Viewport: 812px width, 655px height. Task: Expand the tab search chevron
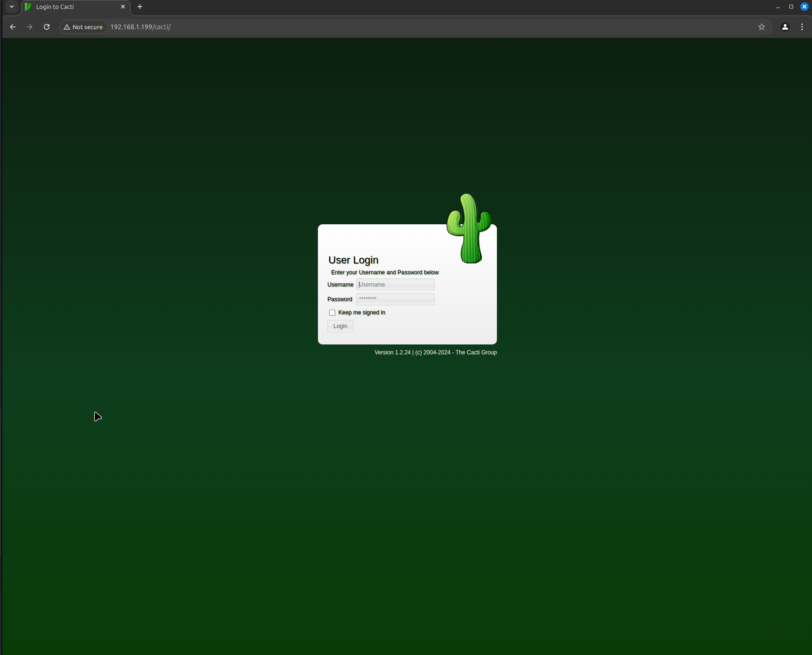click(12, 7)
